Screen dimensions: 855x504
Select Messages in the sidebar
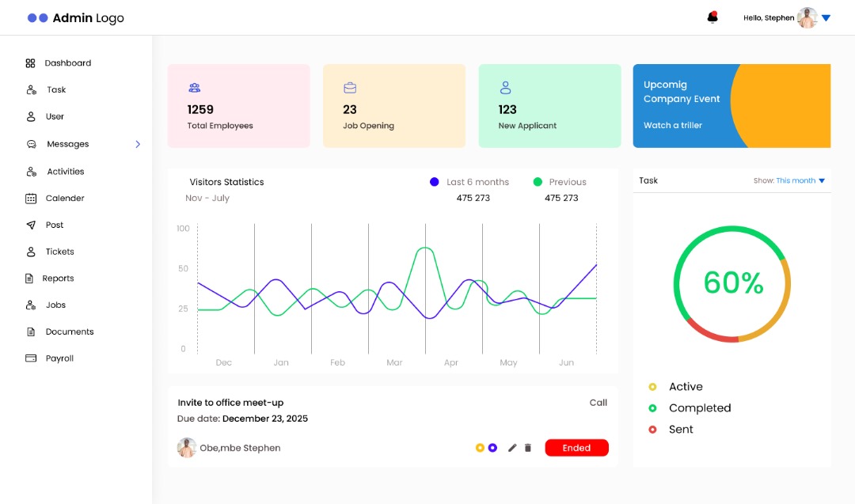coord(67,144)
